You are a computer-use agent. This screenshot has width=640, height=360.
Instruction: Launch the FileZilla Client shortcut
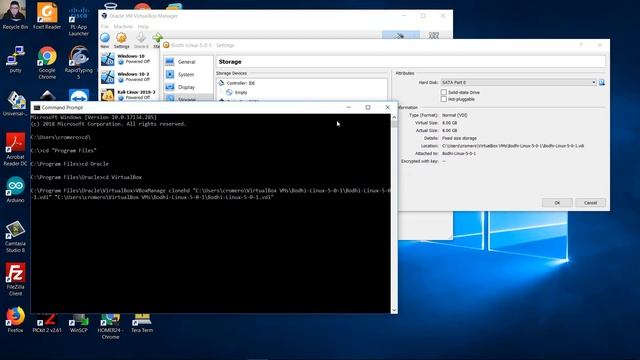tap(15, 280)
